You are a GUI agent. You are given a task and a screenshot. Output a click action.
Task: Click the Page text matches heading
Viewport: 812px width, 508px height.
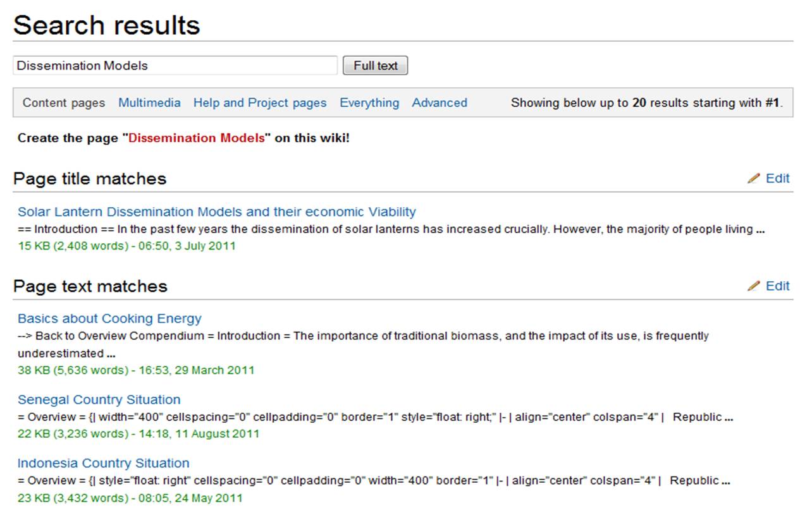90,286
